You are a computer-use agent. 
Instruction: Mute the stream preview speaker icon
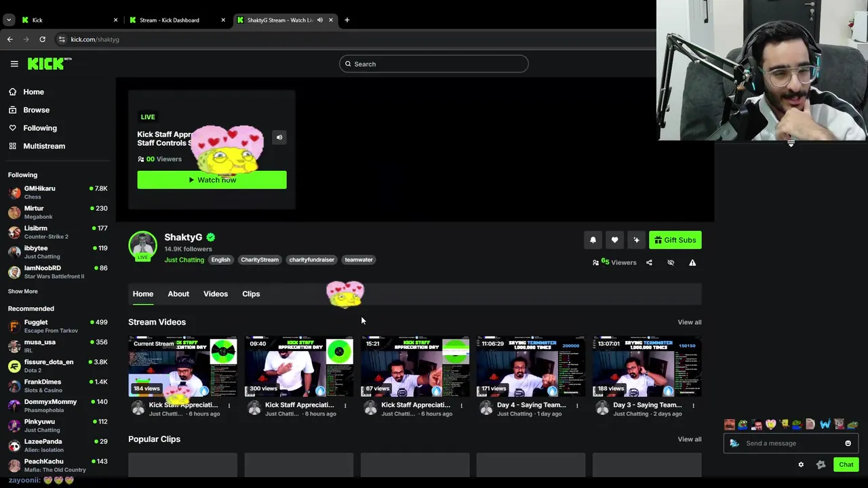[x=279, y=138]
